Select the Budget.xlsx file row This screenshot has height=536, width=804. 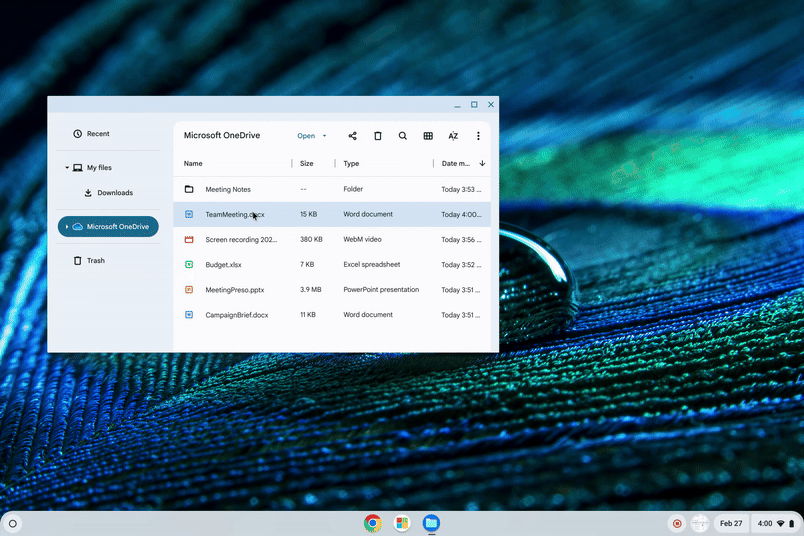click(223, 265)
